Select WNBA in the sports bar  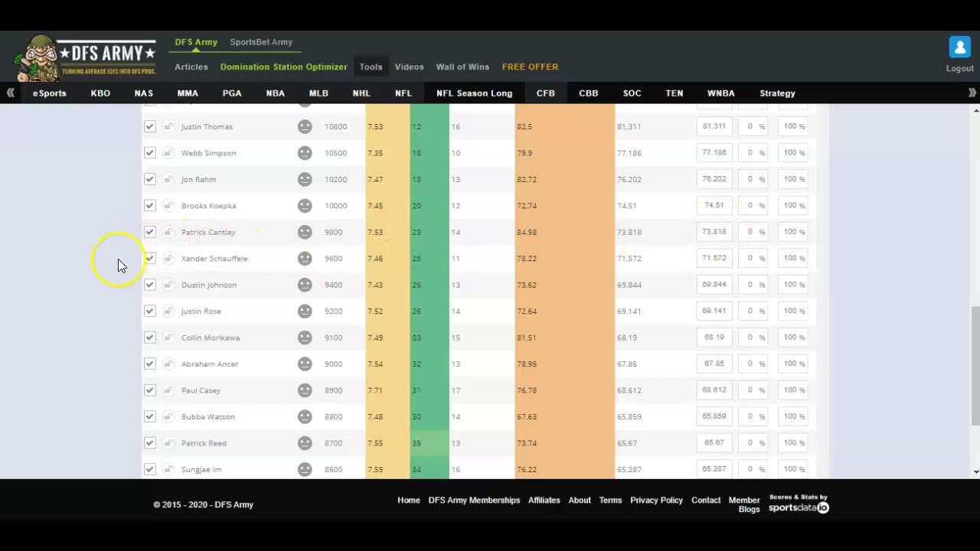[x=720, y=93]
